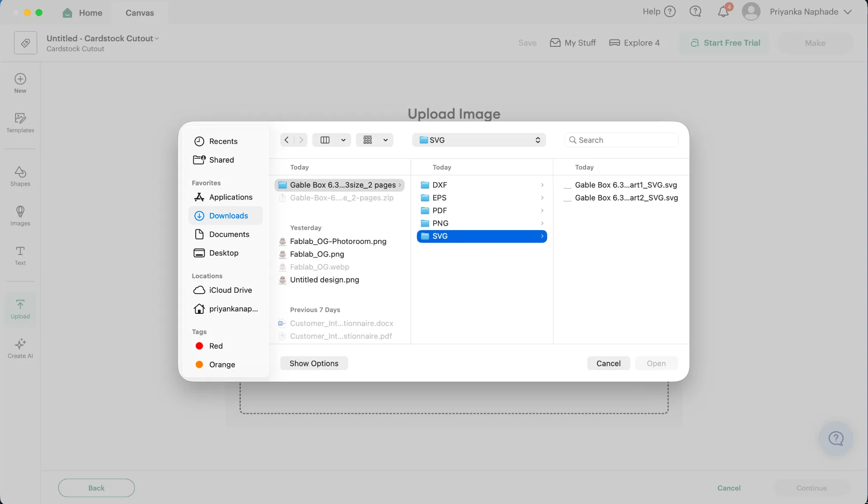Select Fablab_OG-Photoroom.png file
Screen dimensions: 868x504
(x=339, y=241)
